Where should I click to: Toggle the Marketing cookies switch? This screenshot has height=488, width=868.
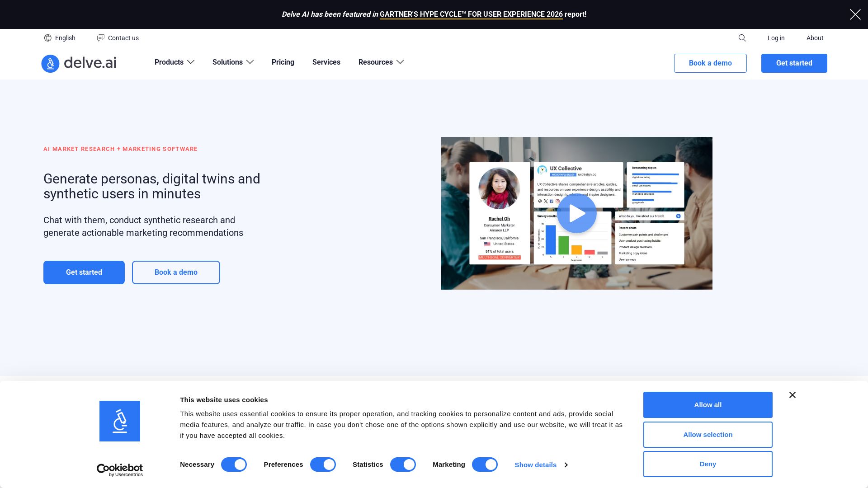(x=485, y=465)
